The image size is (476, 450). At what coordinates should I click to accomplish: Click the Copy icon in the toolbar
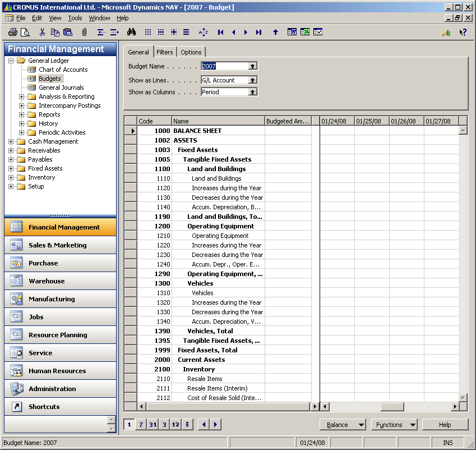pos(55,32)
